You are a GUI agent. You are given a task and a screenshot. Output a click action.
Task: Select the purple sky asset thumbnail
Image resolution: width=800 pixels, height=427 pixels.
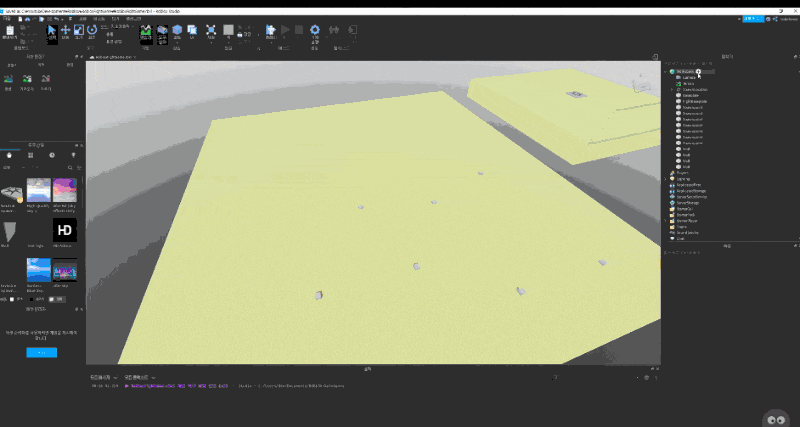(65, 190)
